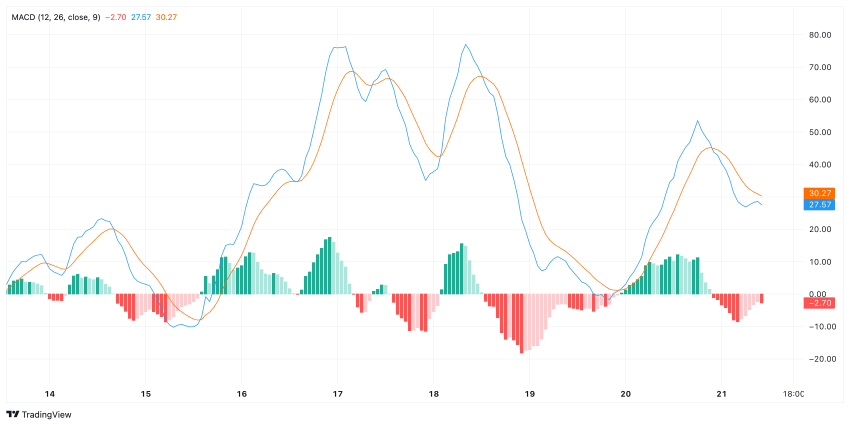Click the 80.00 label on the value axis
This screenshot has height=426, width=850.
tap(820, 35)
